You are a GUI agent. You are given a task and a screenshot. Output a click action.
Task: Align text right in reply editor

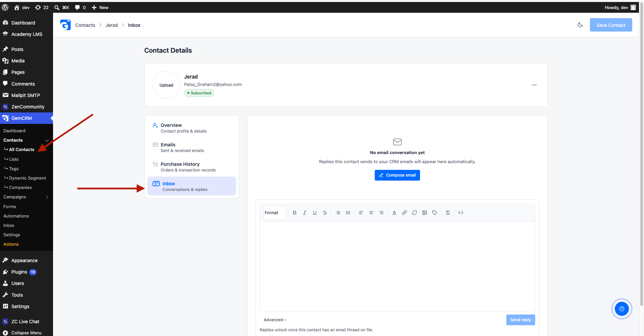click(381, 213)
